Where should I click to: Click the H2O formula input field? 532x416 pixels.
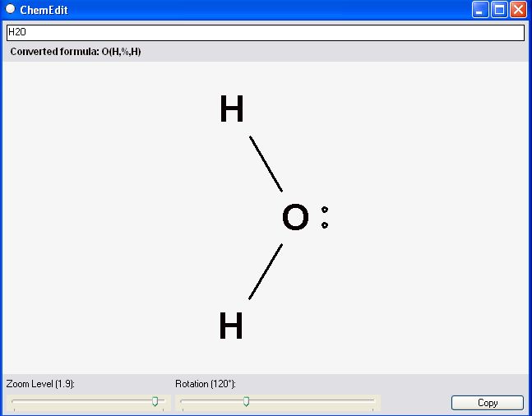(x=265, y=33)
